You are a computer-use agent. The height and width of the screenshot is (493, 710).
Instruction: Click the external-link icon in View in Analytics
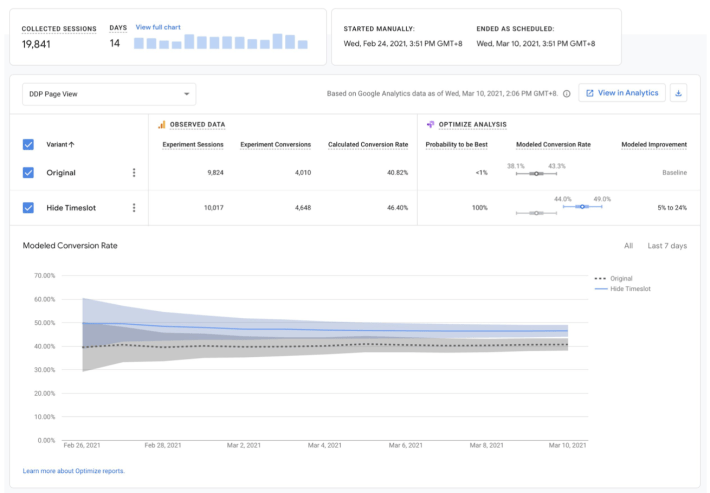[590, 93]
